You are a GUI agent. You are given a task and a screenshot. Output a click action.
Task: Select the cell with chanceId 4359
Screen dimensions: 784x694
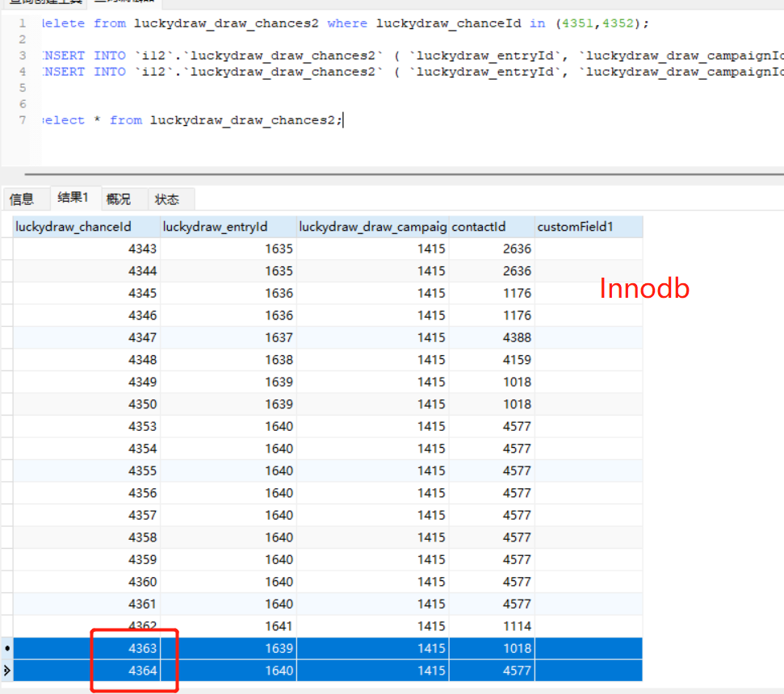(x=86, y=559)
